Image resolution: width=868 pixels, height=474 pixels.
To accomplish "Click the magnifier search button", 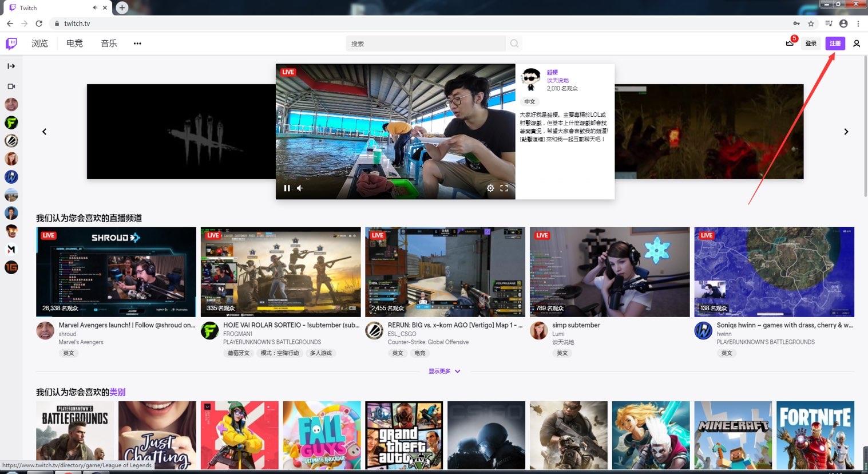I will [514, 44].
